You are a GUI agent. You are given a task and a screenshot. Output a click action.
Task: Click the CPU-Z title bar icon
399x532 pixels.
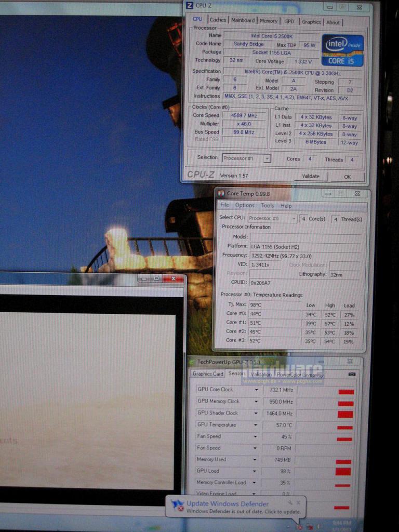click(190, 6)
